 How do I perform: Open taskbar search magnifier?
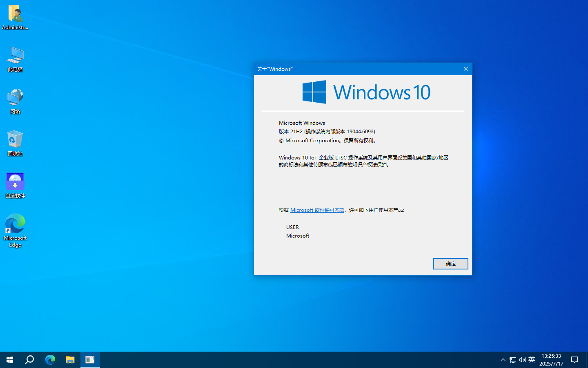29,360
